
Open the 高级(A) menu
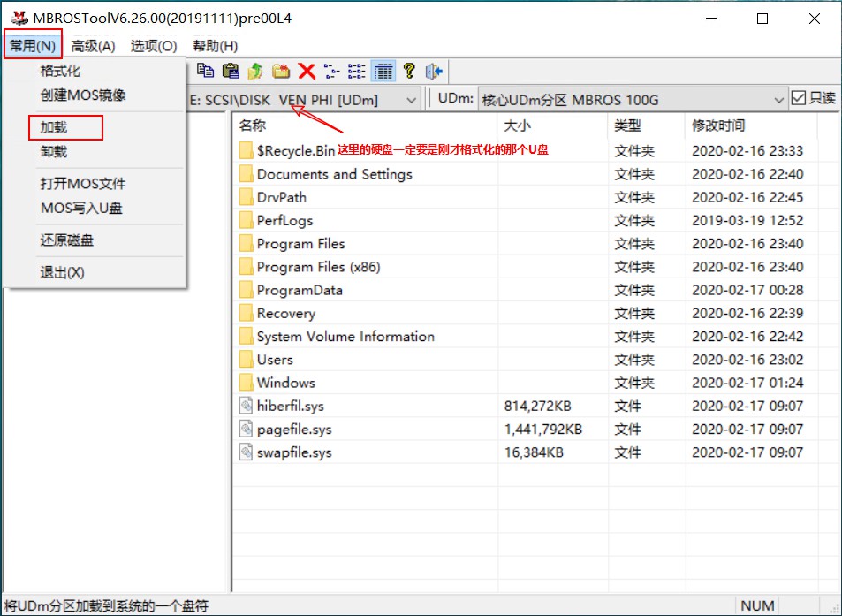click(93, 46)
